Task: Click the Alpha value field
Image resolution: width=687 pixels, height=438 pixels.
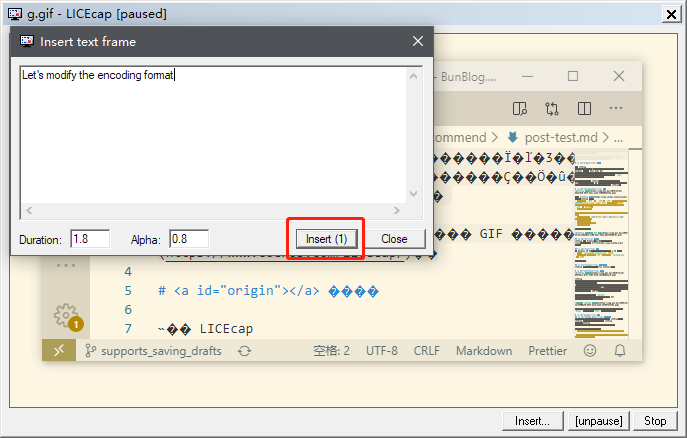Action: 188,239
